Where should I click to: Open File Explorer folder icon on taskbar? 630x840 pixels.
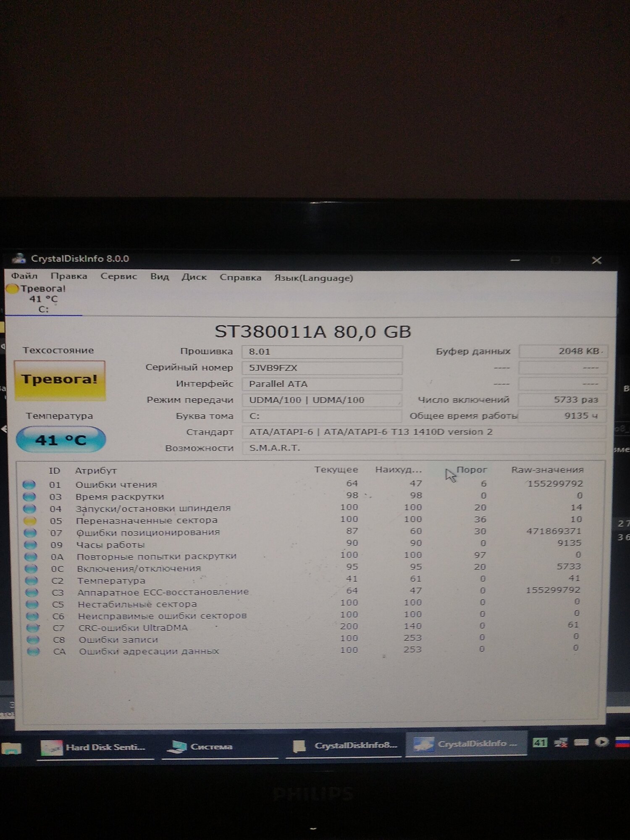tap(12, 748)
